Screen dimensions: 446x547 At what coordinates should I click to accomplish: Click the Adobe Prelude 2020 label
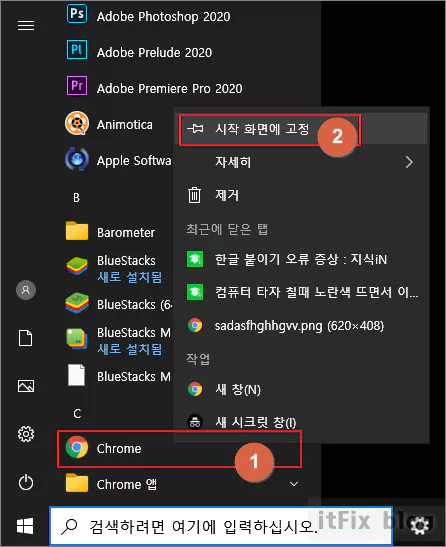(155, 52)
